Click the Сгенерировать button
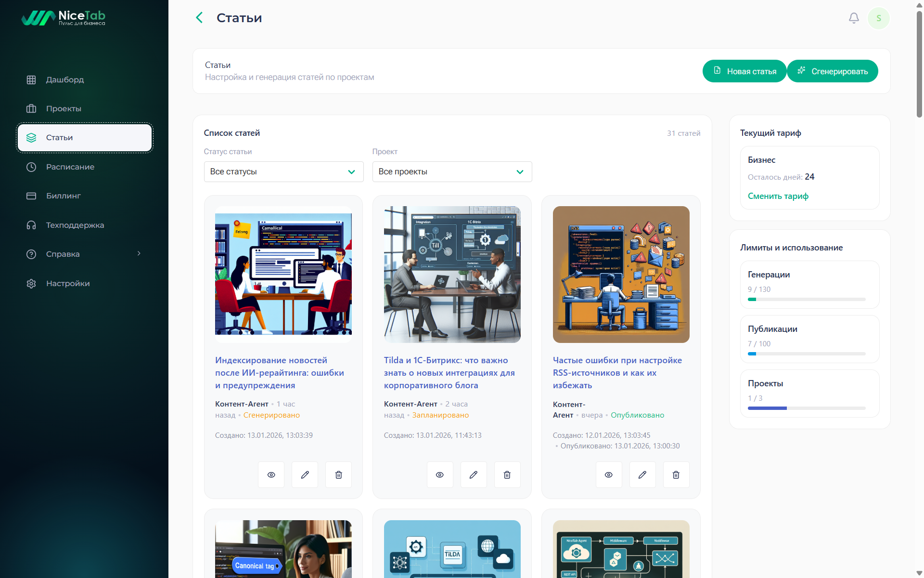The width and height of the screenshot is (924, 578). tap(833, 71)
